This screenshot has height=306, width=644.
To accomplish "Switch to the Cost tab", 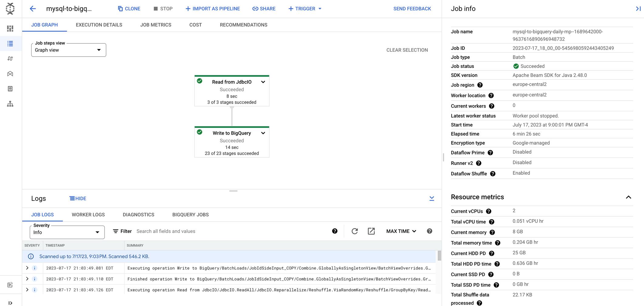I will 196,25.
